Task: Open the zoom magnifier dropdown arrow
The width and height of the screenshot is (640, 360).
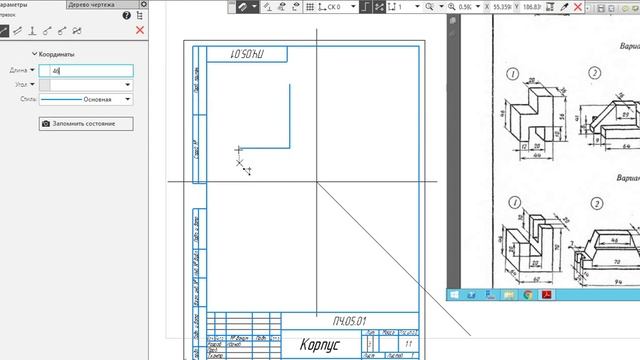Action: click(441, 7)
